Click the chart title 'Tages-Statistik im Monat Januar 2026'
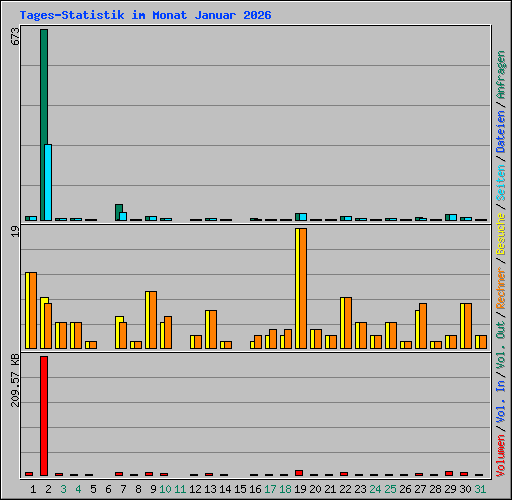 point(145,15)
